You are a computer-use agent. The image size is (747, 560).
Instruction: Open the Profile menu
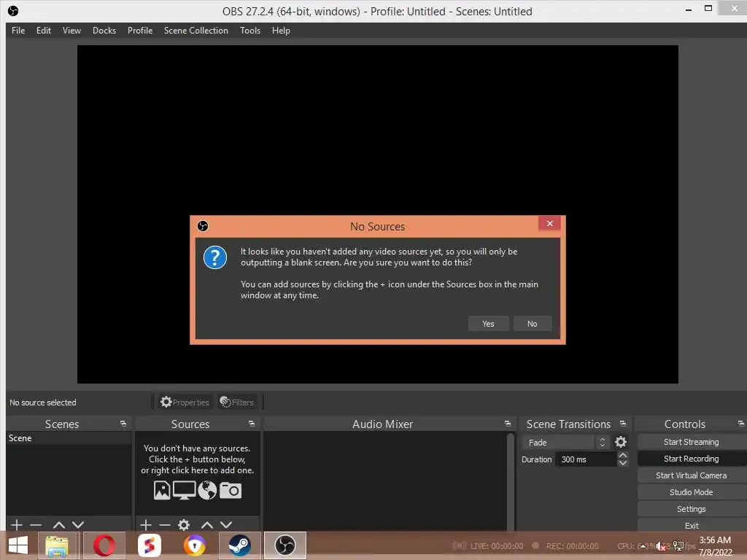click(x=139, y=31)
